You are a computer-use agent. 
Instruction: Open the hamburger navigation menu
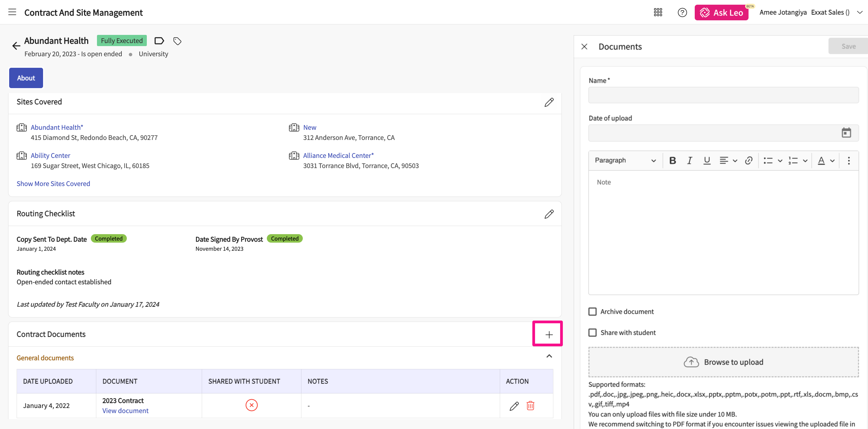click(12, 12)
